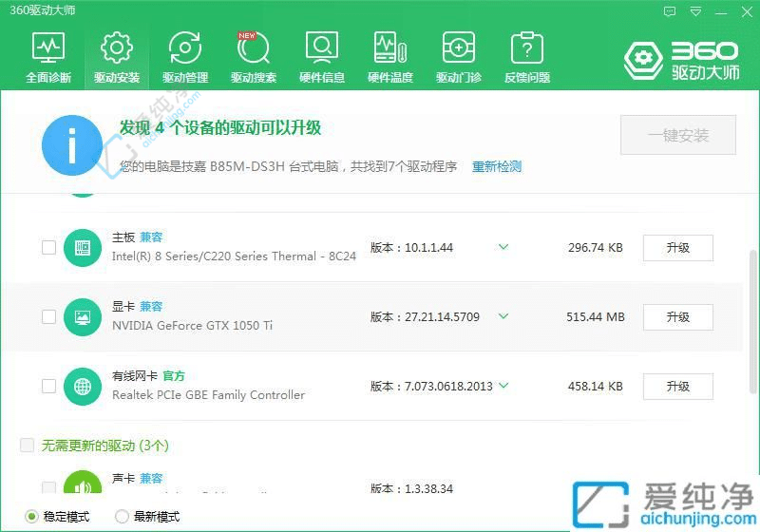Click the Realtek PCIe GBE Family Controller text
Viewport: 760px width, 532px height.
pos(208,395)
